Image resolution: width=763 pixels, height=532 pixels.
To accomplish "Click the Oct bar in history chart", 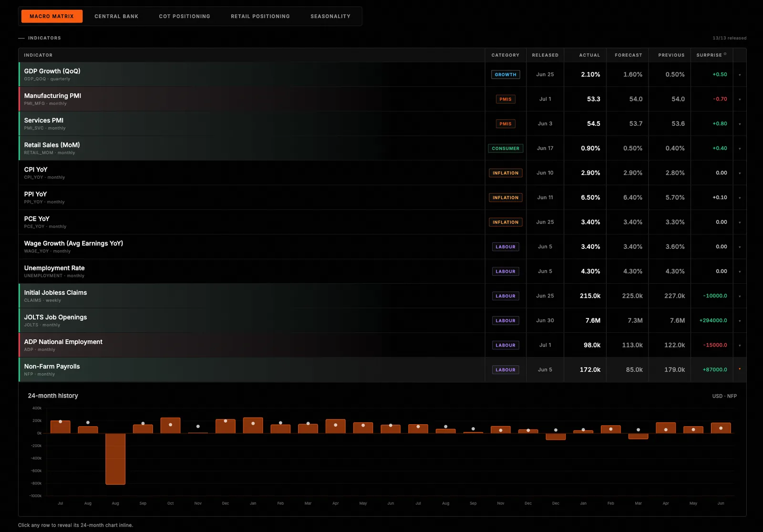I will (171, 426).
